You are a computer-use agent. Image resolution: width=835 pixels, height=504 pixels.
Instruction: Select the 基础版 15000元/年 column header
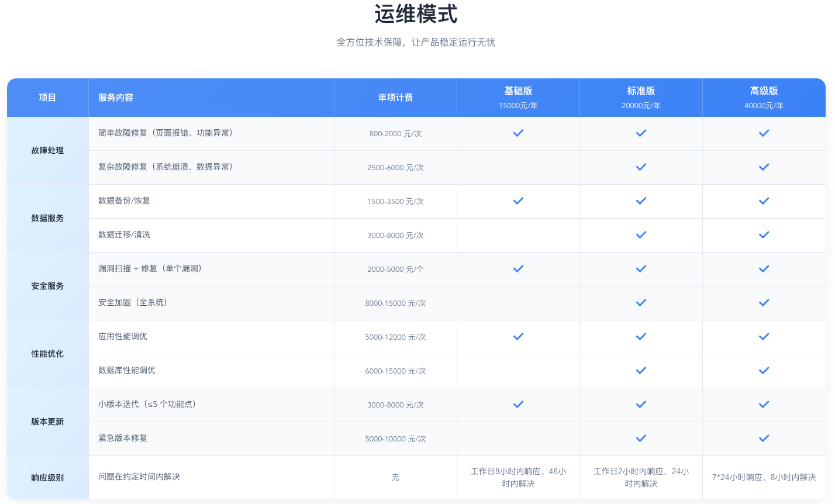click(518, 98)
